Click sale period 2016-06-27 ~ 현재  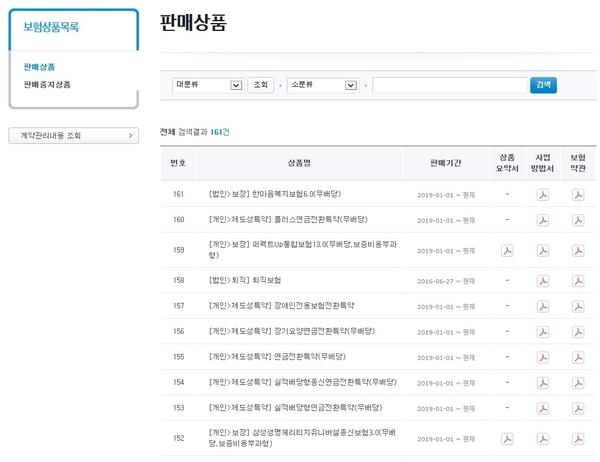446,281
